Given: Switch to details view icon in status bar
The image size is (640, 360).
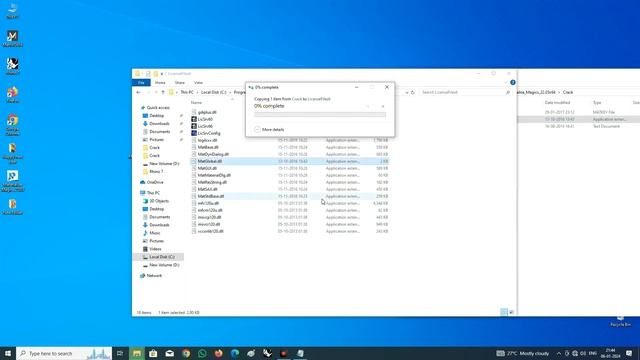Looking at the screenshot, I should pyautogui.click(x=504, y=312).
